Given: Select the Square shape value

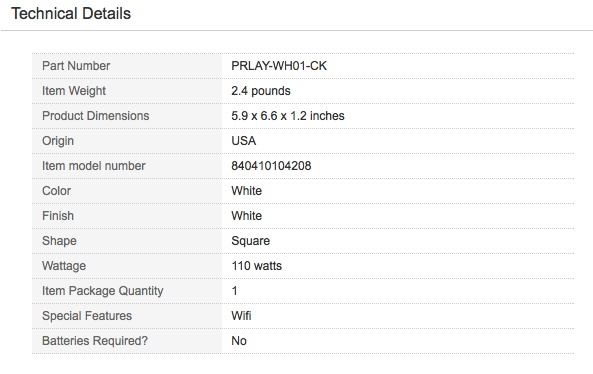Looking at the screenshot, I should point(250,241).
